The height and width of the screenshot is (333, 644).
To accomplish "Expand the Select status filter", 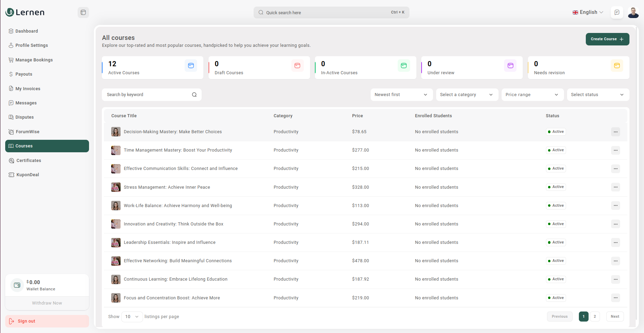I will point(598,95).
